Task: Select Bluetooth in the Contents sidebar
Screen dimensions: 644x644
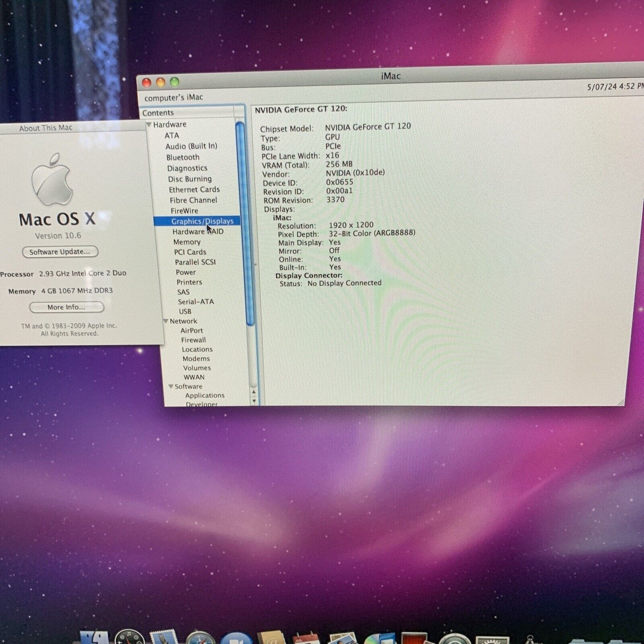Action: [x=183, y=157]
